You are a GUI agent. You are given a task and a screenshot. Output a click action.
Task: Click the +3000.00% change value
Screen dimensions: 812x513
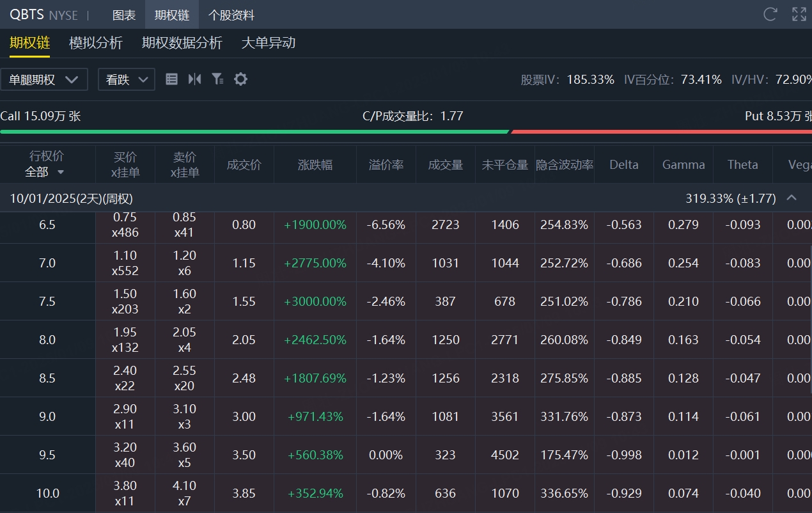point(315,301)
